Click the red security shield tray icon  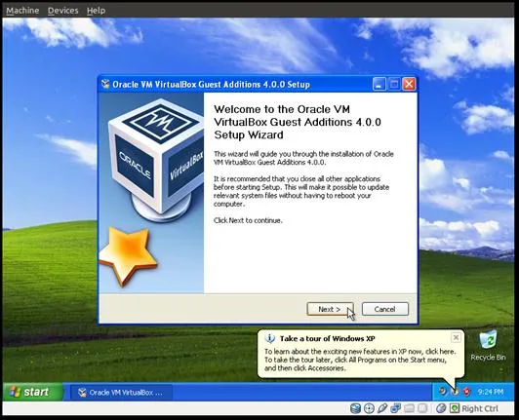click(466, 392)
